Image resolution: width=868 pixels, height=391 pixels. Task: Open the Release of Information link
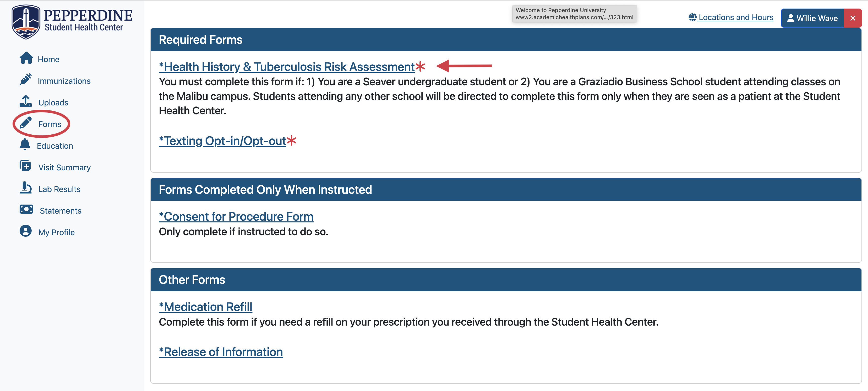[x=221, y=352]
